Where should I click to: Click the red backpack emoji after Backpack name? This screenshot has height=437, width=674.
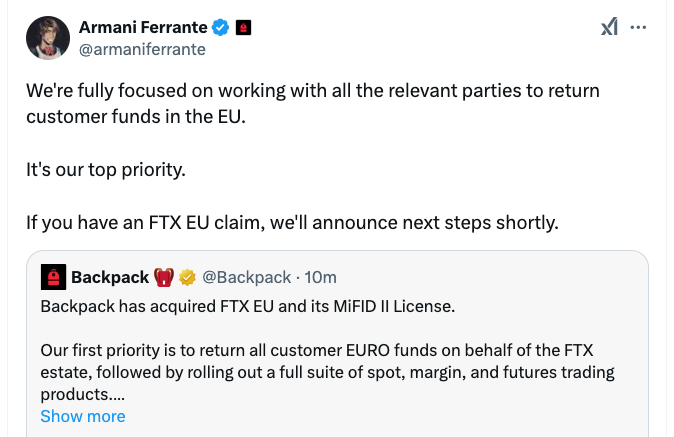165,277
